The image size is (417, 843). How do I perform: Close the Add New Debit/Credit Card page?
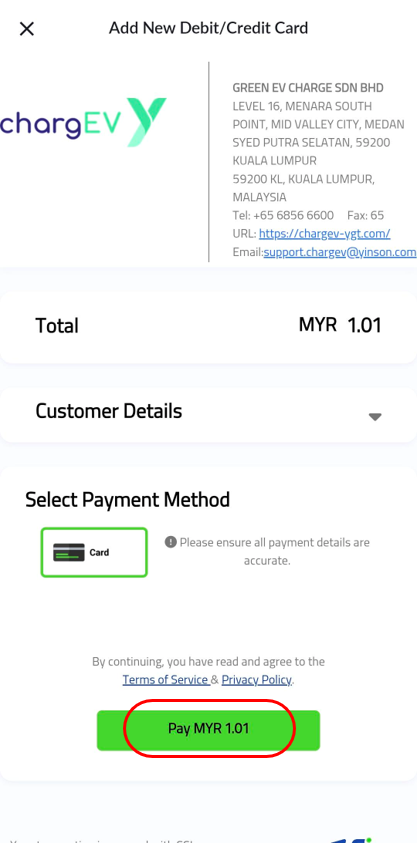click(26, 28)
